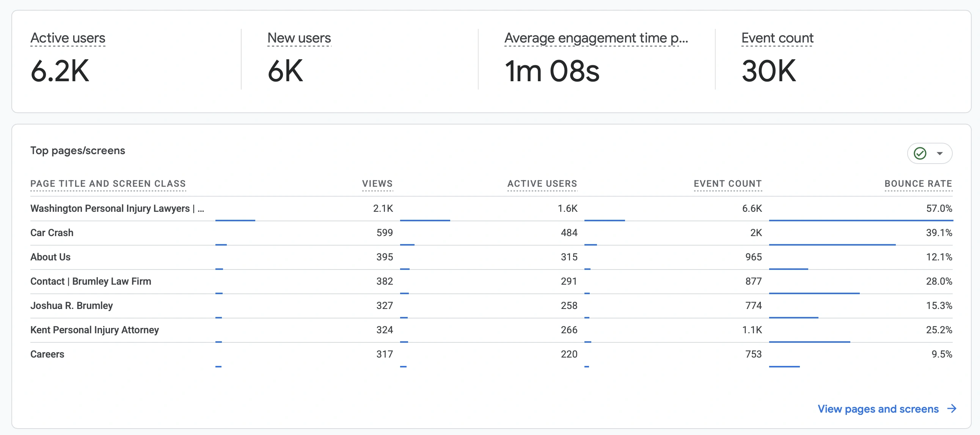Click the 484 active users value
980x435 pixels.
pyautogui.click(x=569, y=233)
